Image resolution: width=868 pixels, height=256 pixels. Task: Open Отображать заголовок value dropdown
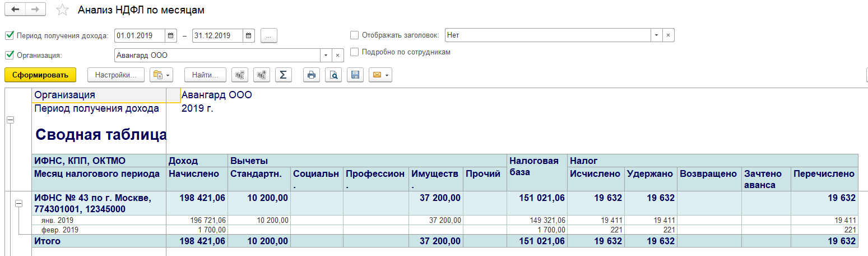click(656, 35)
